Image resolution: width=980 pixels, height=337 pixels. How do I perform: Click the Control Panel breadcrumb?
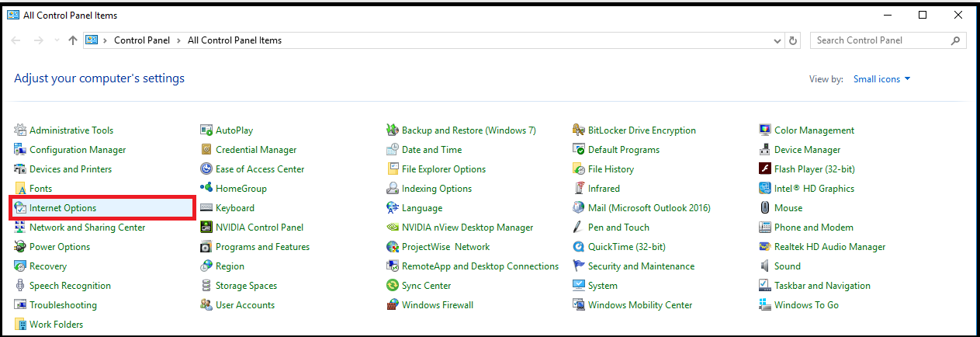click(x=141, y=40)
